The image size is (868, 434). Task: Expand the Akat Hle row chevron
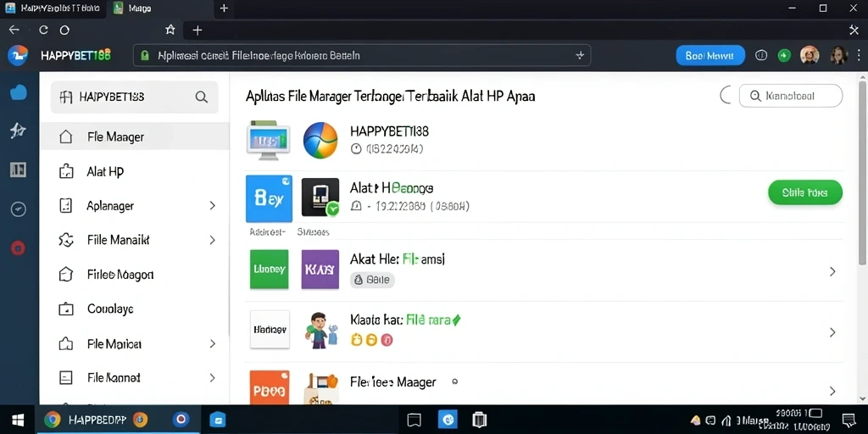point(832,272)
